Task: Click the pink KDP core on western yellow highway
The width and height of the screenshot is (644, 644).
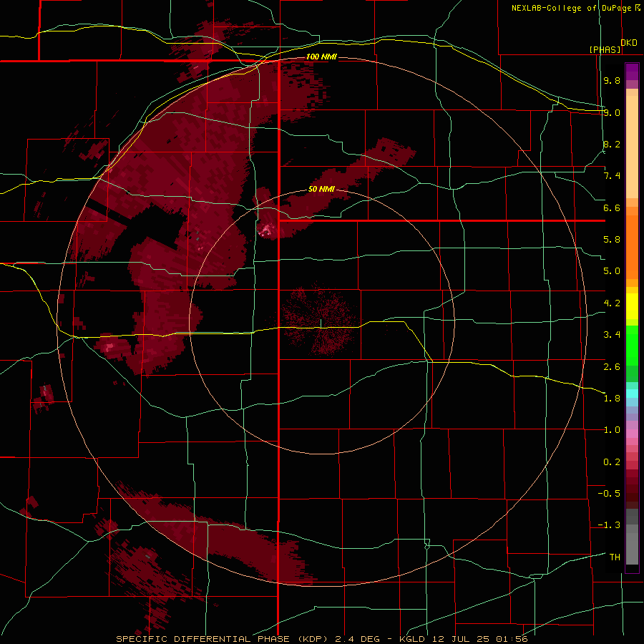Action: pos(109,347)
